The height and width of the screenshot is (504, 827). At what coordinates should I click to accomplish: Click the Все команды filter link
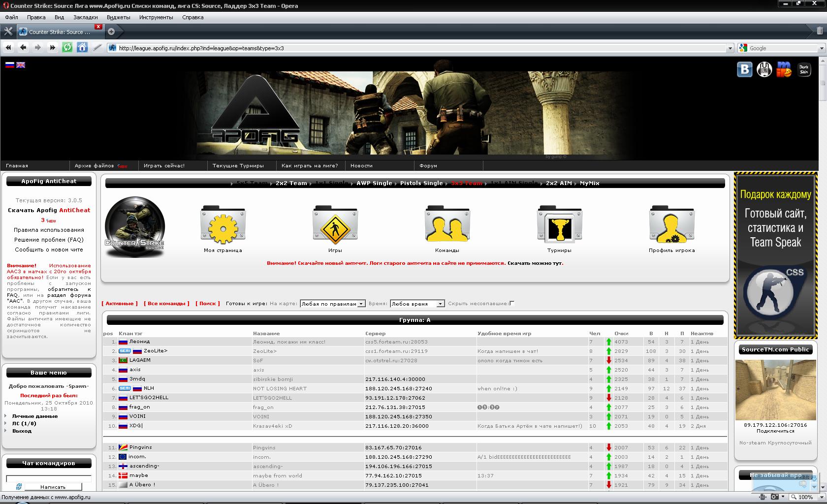166,303
